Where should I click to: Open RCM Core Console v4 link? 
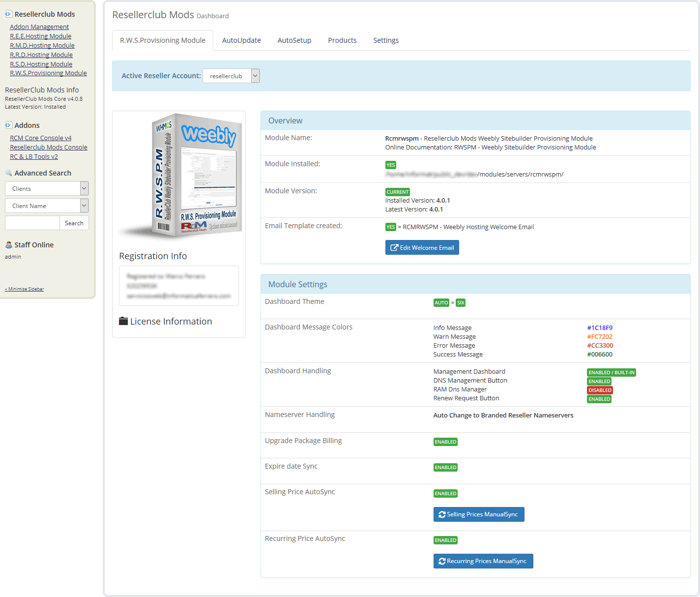[x=41, y=138]
